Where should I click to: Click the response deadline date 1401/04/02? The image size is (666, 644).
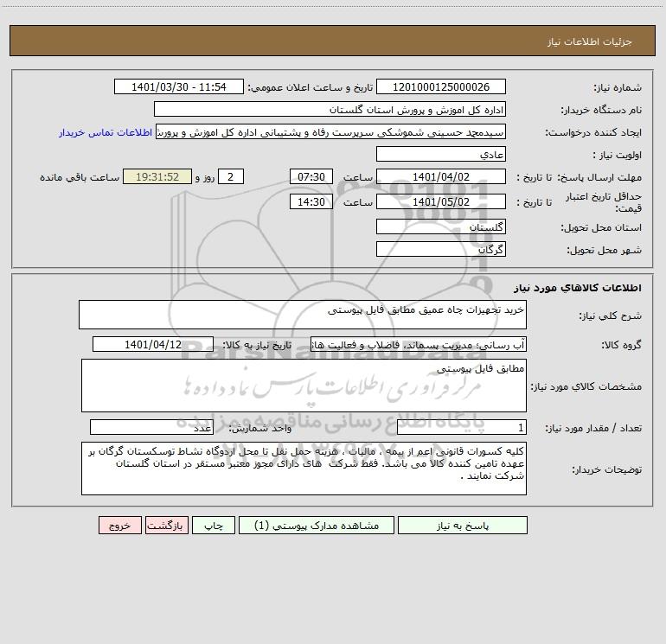(x=441, y=177)
